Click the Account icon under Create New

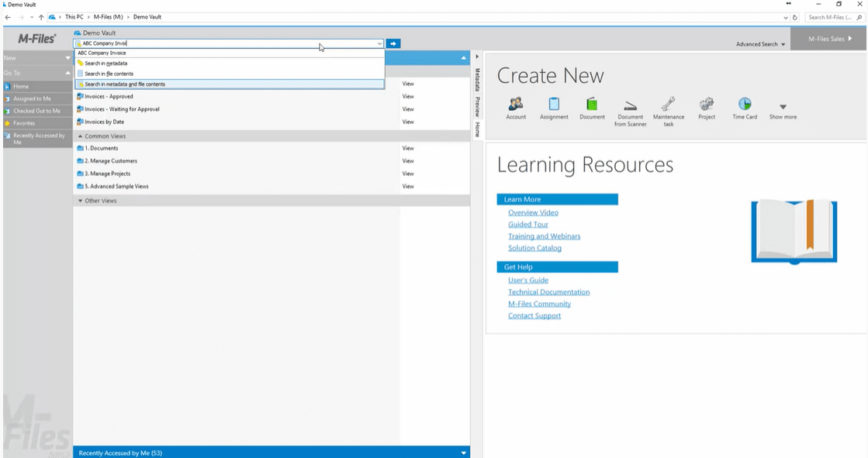[516, 105]
